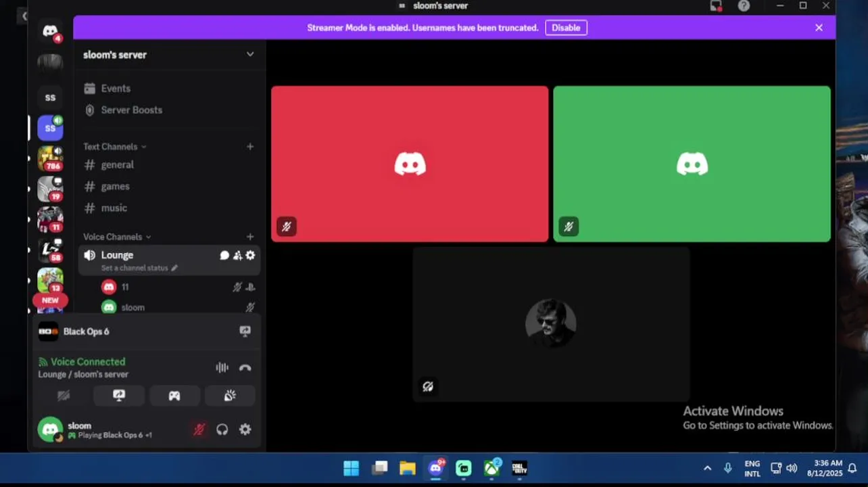
Task: Select user 11 in Lounge voice list
Action: [x=178, y=287]
